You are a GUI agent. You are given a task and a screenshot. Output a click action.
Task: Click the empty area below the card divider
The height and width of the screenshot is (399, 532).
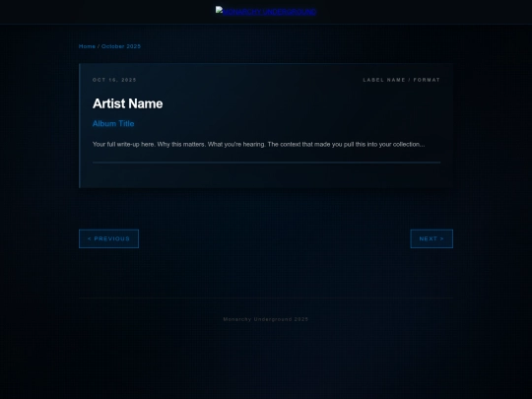(x=266, y=175)
